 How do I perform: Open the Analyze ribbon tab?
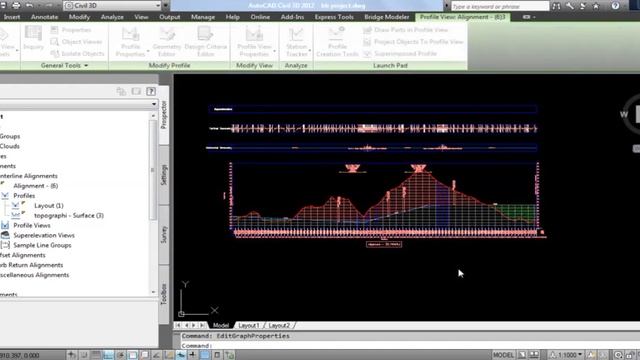coord(112,17)
